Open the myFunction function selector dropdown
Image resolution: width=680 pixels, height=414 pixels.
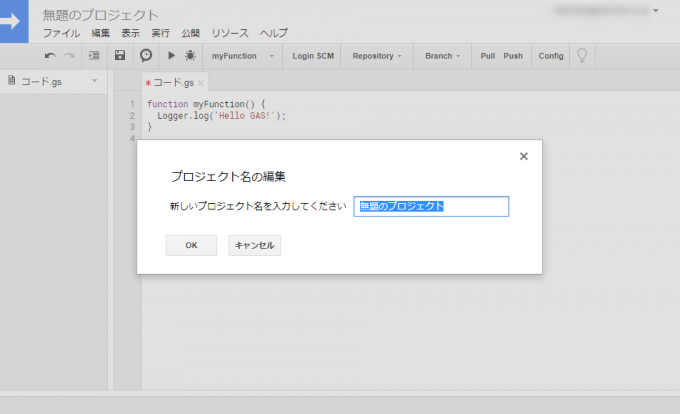click(x=243, y=56)
